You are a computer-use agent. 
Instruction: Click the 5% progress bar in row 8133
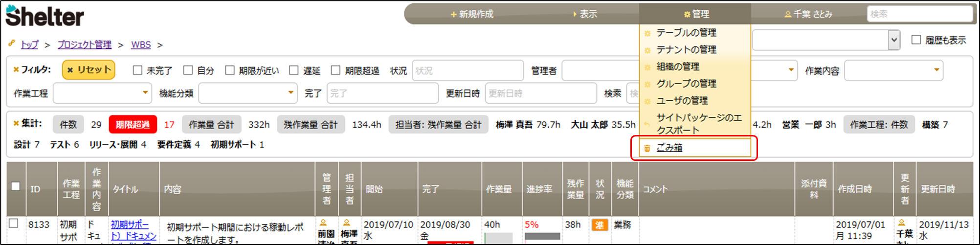542,236
